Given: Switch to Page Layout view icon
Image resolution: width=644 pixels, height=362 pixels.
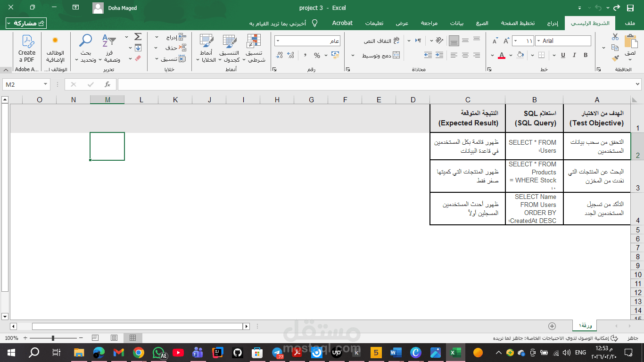Looking at the screenshot, I should (x=114, y=338).
